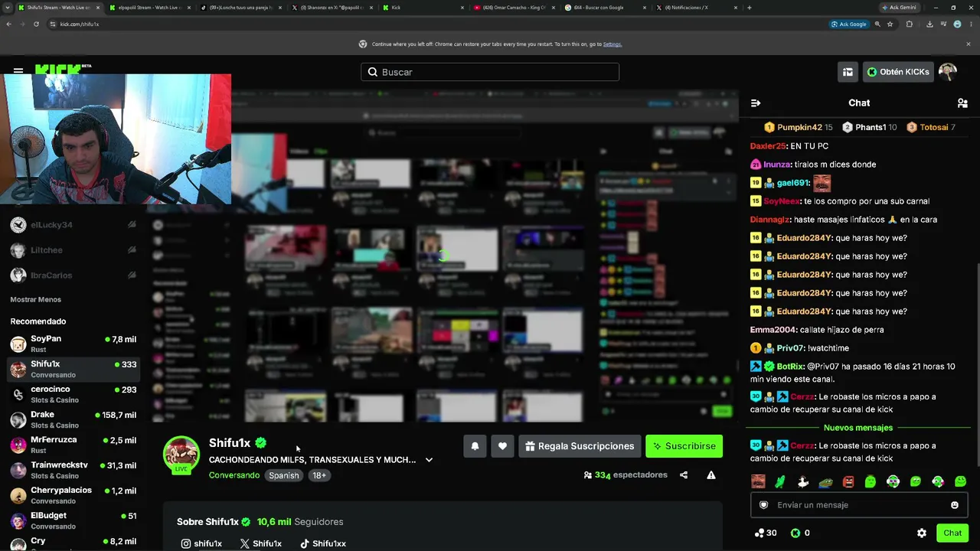Insert the mustache man face emote
980x551 pixels.
pyautogui.click(x=758, y=482)
